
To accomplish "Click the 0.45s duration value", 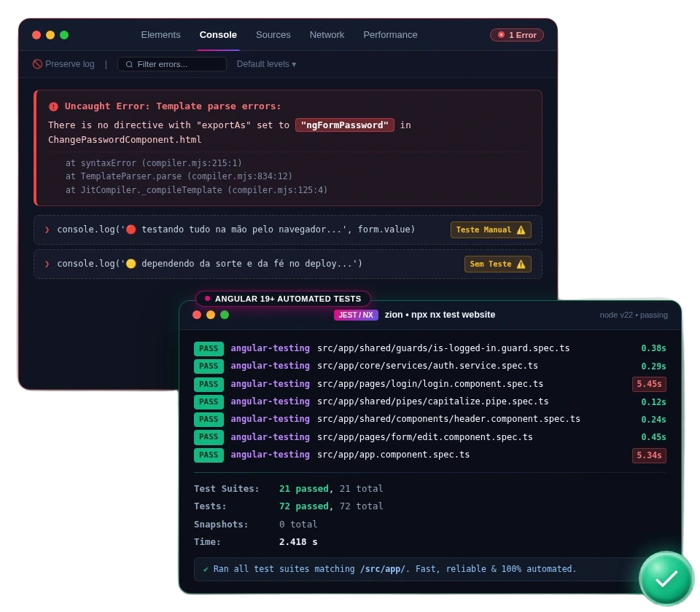I will coord(653,437).
